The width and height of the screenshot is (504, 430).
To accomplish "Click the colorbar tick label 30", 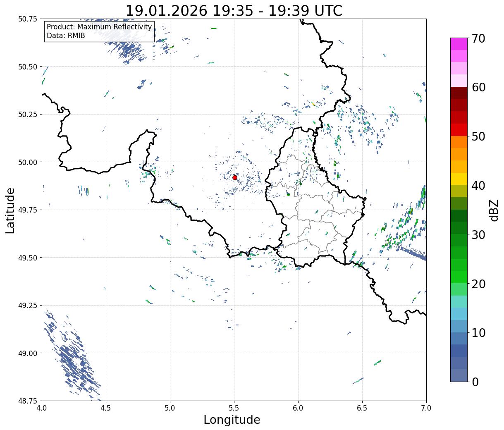I will [478, 235].
